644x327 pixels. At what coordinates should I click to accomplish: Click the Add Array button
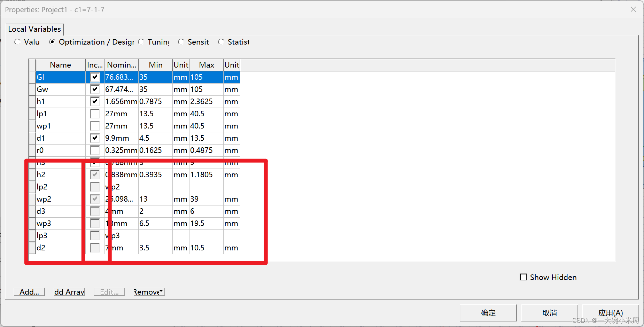coord(69,292)
